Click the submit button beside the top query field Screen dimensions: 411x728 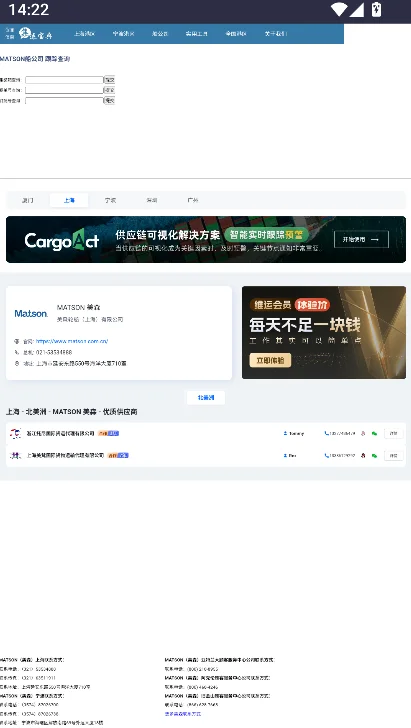click(109, 80)
